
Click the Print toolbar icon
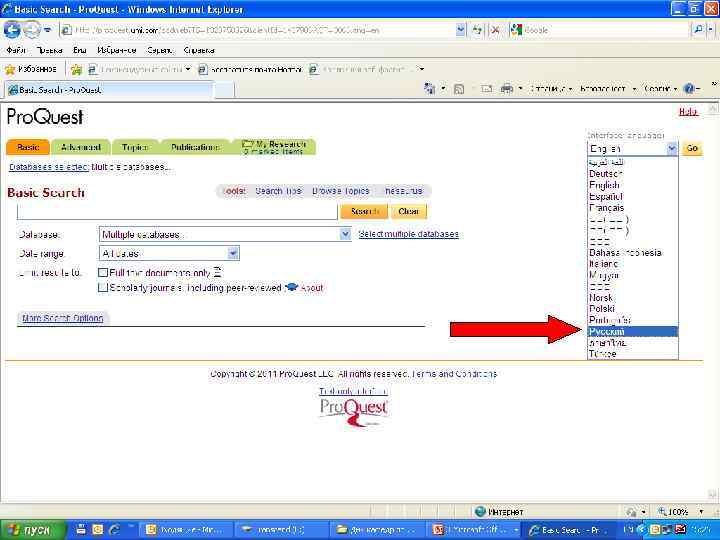pos(506,89)
